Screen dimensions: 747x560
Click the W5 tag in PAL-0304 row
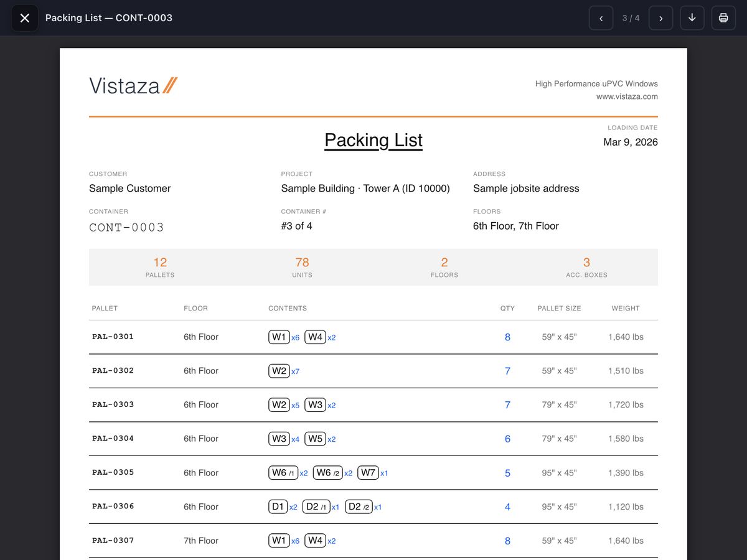click(x=316, y=439)
